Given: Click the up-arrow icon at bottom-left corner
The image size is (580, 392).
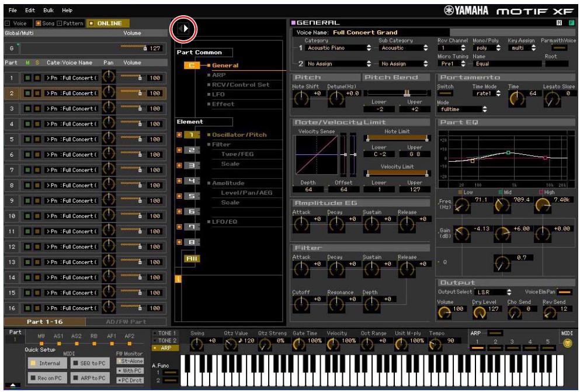Looking at the screenshot, I should click(13, 385).
